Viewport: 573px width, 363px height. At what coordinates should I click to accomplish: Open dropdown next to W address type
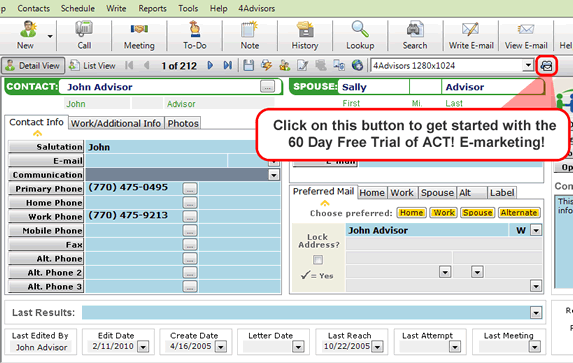click(x=536, y=231)
